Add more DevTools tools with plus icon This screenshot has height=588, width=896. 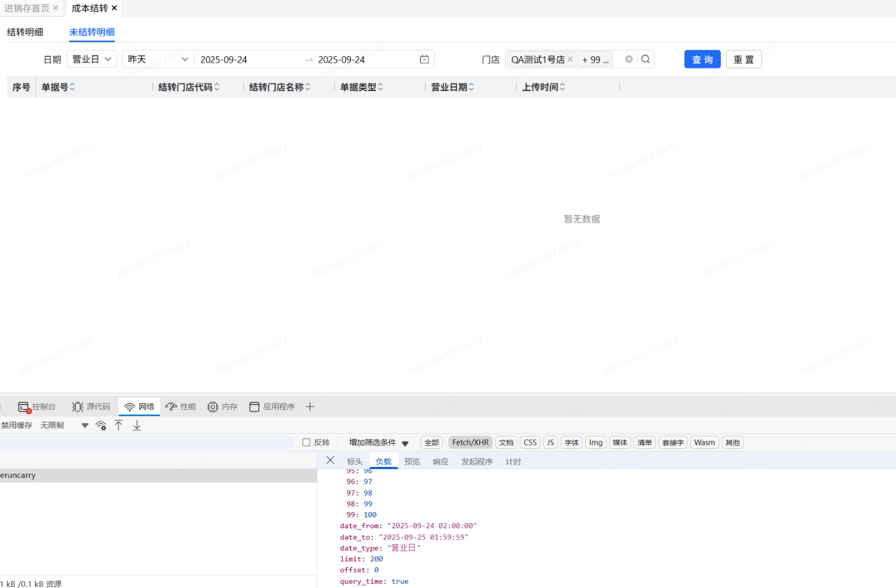click(x=310, y=406)
